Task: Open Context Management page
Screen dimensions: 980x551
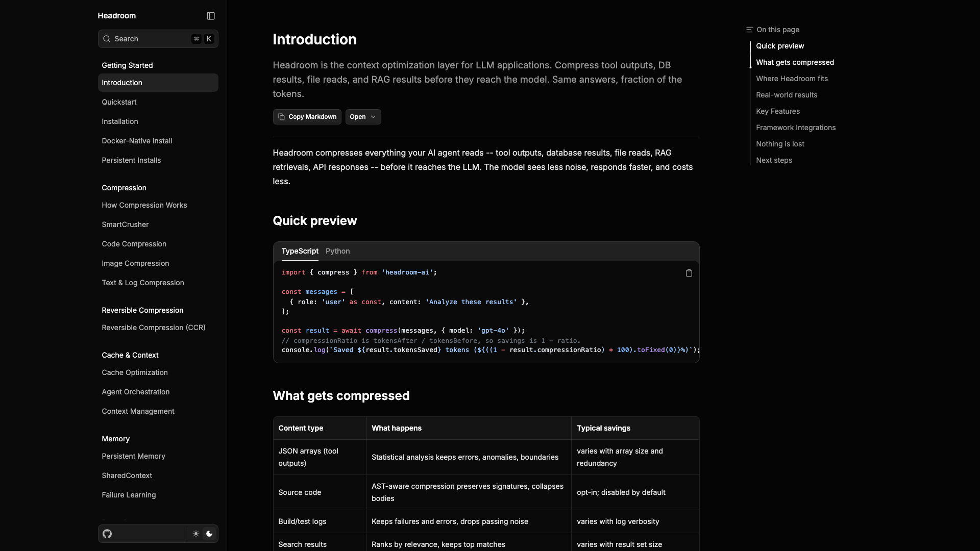Action: [158, 411]
